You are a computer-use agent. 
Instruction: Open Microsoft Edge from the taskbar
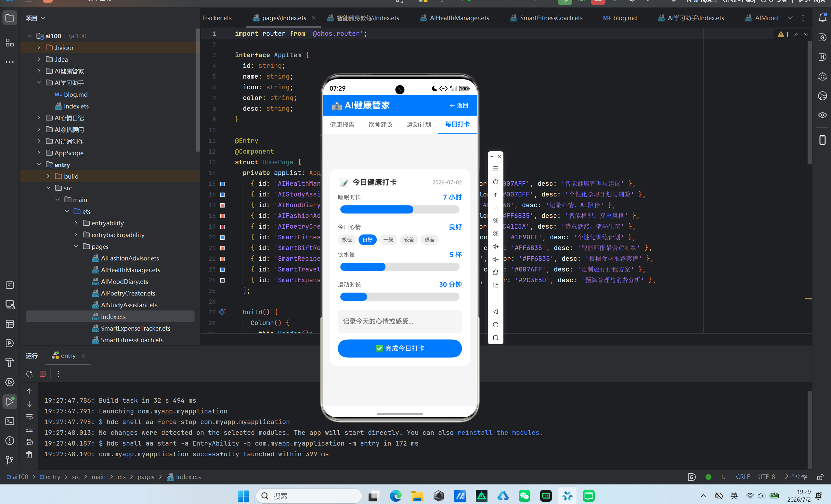(396, 496)
